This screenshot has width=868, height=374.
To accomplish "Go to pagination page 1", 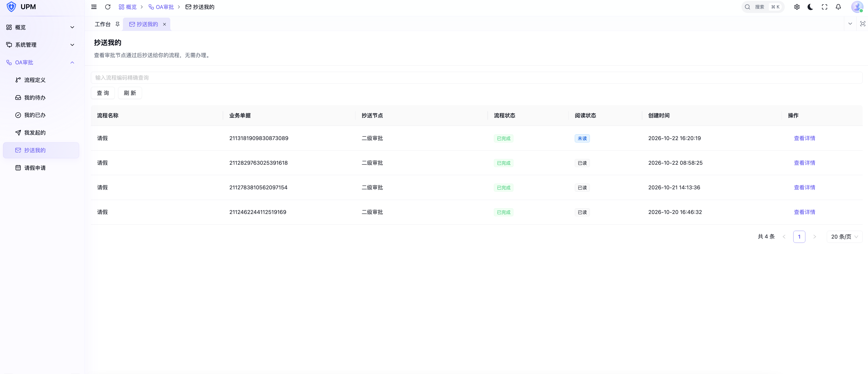I will click(799, 236).
